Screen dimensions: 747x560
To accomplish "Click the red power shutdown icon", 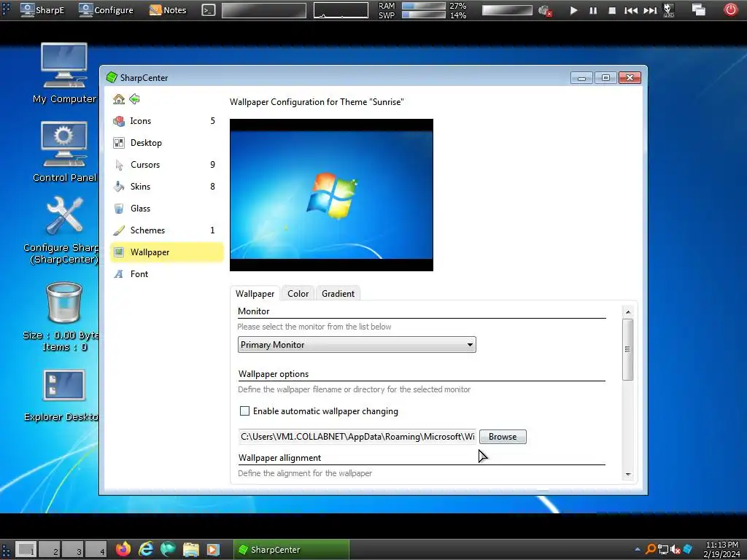I will (730, 10).
